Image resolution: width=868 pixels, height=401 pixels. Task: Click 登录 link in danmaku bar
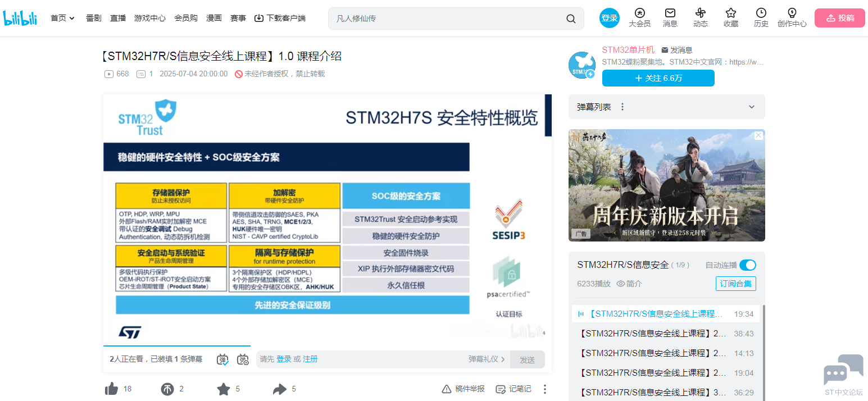click(284, 359)
